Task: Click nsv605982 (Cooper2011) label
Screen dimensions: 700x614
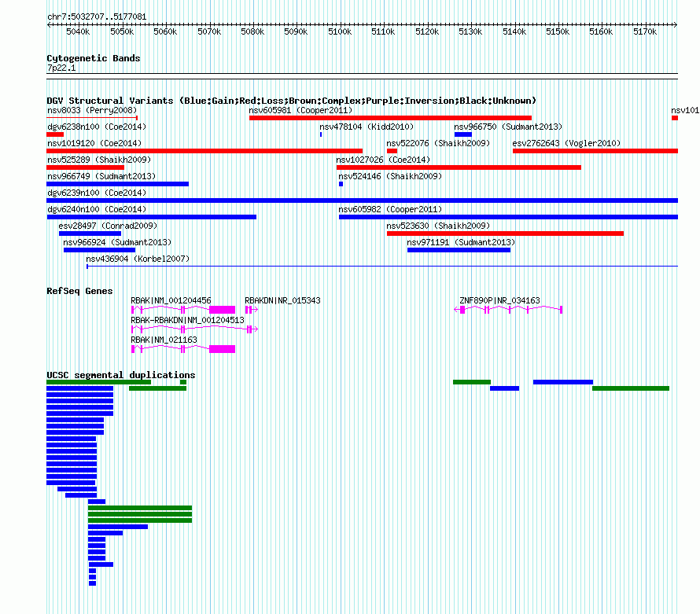Action: pos(390,209)
